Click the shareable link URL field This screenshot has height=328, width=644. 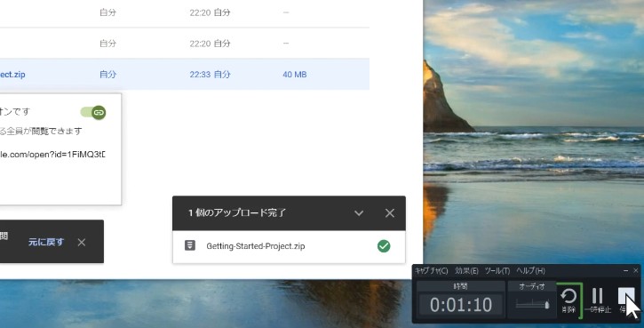(52, 155)
